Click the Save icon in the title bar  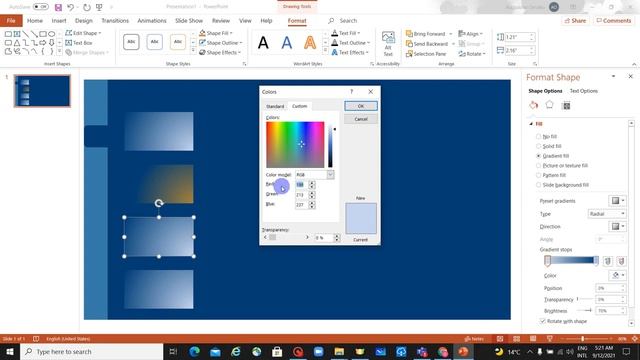(x=58, y=7)
